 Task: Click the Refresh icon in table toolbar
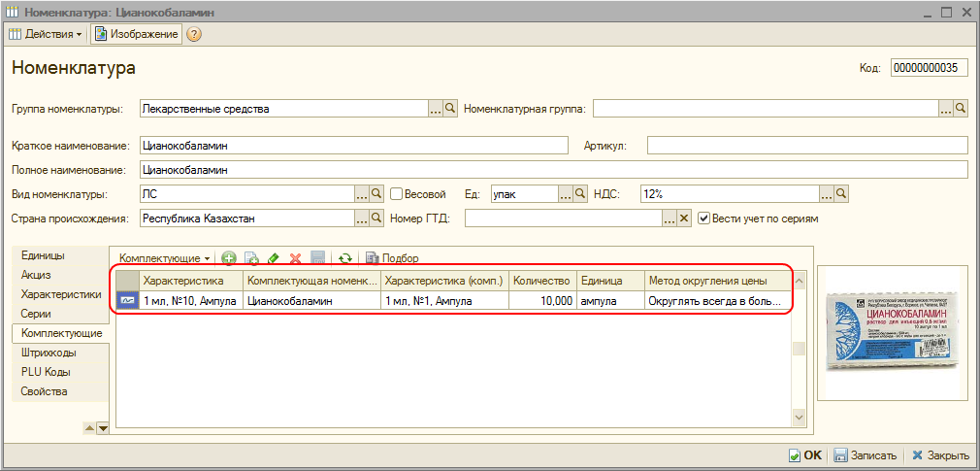tap(344, 258)
